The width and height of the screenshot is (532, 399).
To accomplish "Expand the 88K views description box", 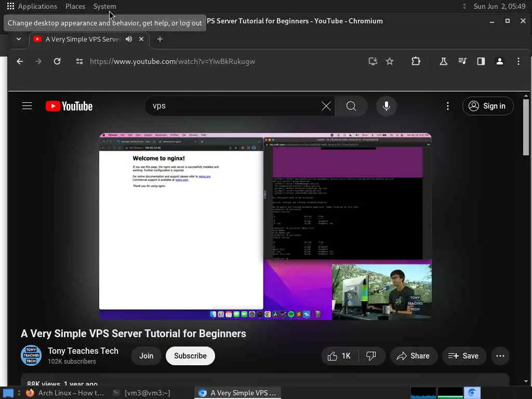I will (265, 380).
